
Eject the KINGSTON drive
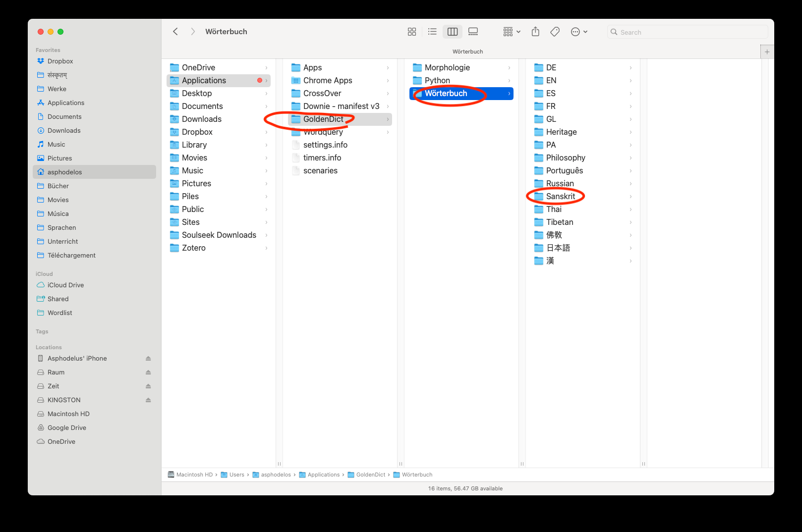pos(148,400)
